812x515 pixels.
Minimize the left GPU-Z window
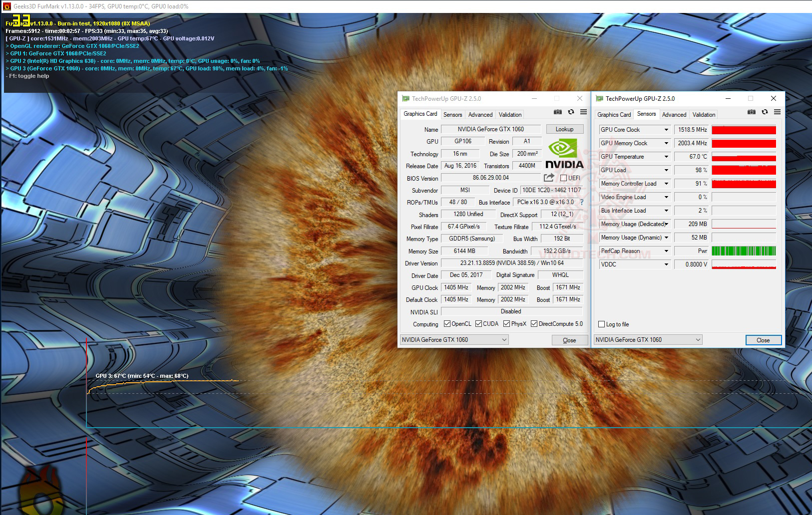[x=534, y=99]
